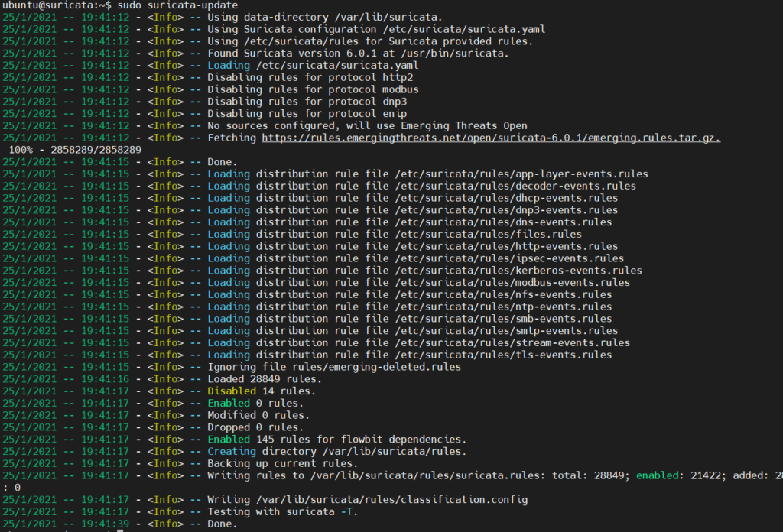Click the app-layer-events.rules file path
Screen dimensions: 783x532
coord(521,174)
